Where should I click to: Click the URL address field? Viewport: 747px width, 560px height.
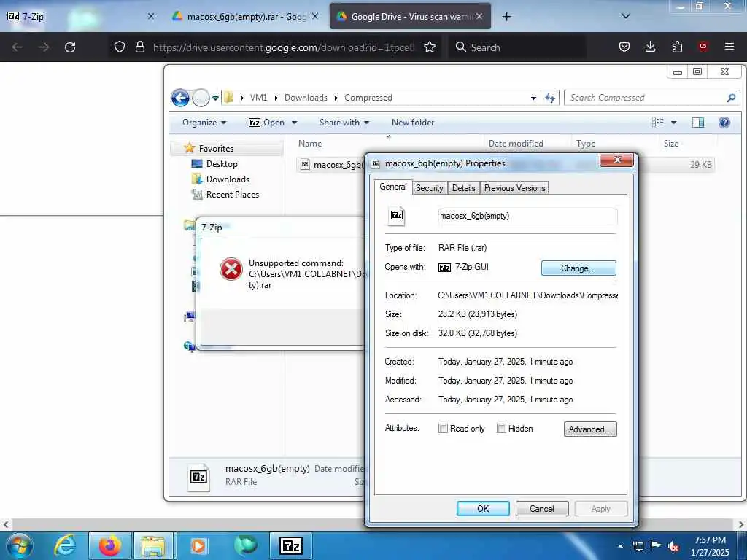(284, 47)
